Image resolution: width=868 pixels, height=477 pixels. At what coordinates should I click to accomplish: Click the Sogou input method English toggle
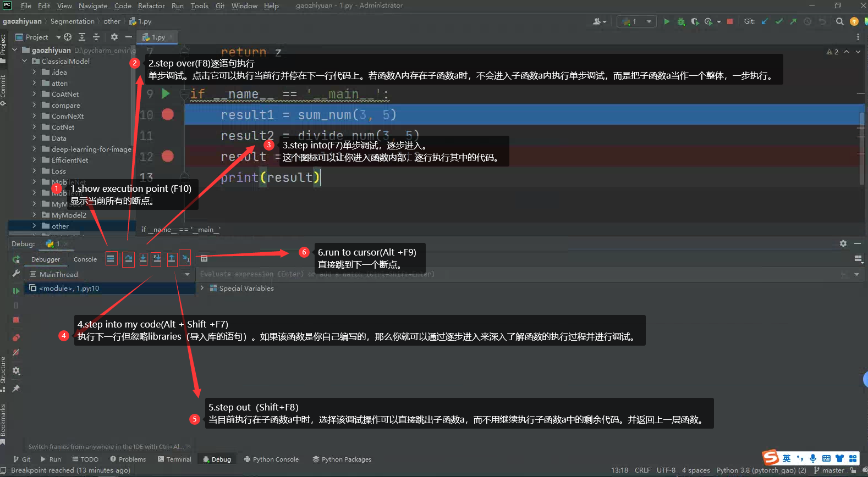tap(787, 458)
